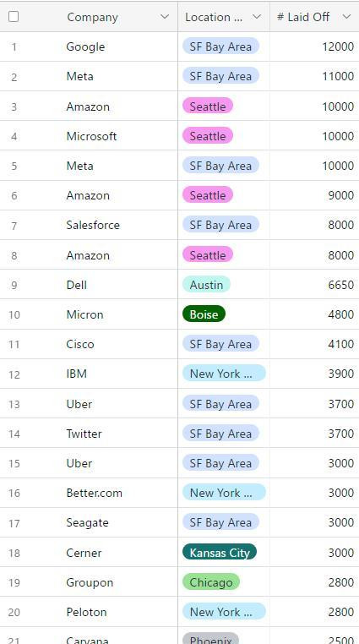Click the Austin tag in Dell row
Viewport: 359px width, 644px height.
click(x=206, y=285)
